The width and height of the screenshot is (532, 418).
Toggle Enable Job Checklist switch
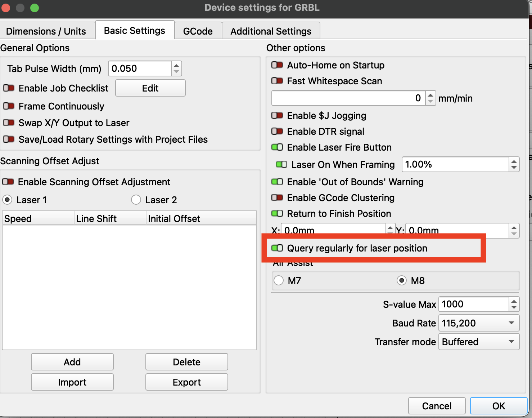(x=9, y=88)
